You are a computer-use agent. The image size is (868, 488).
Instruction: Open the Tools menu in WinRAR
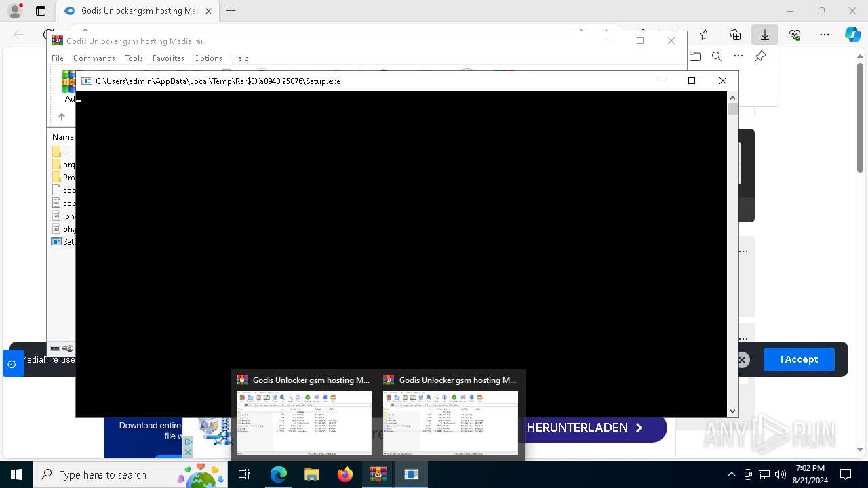134,58
